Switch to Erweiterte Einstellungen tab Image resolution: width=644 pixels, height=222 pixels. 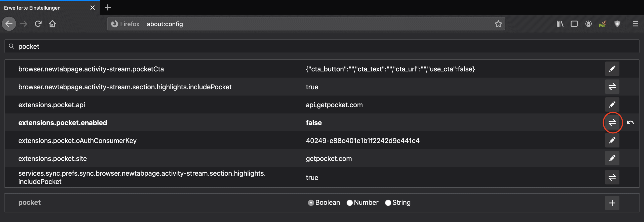coord(50,8)
